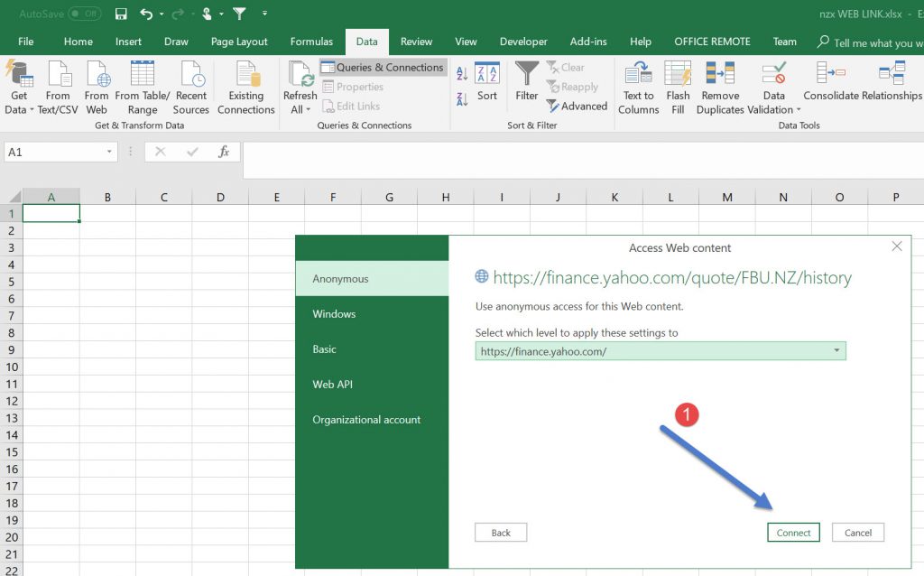Image resolution: width=924 pixels, height=576 pixels.
Task: Click the Save icon in title bar
Action: [121, 14]
